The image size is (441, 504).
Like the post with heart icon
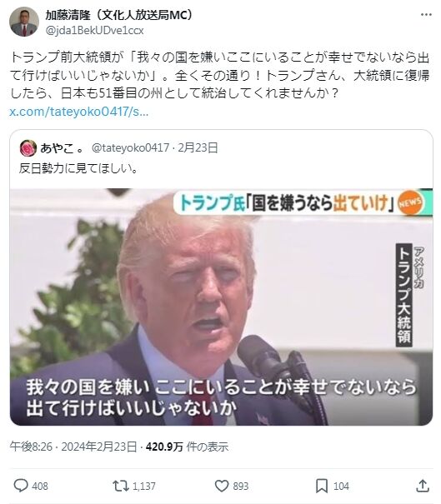[x=222, y=486]
